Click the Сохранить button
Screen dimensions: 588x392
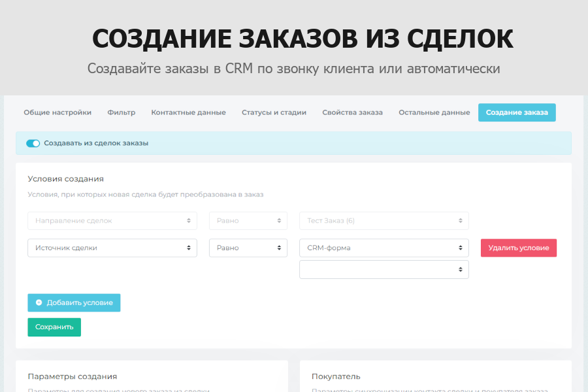point(54,327)
